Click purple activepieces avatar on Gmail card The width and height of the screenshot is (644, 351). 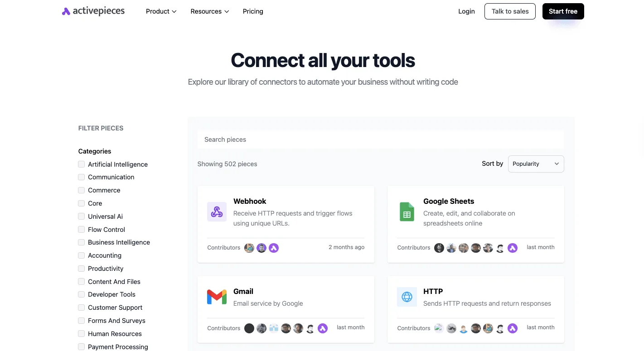[323, 328]
